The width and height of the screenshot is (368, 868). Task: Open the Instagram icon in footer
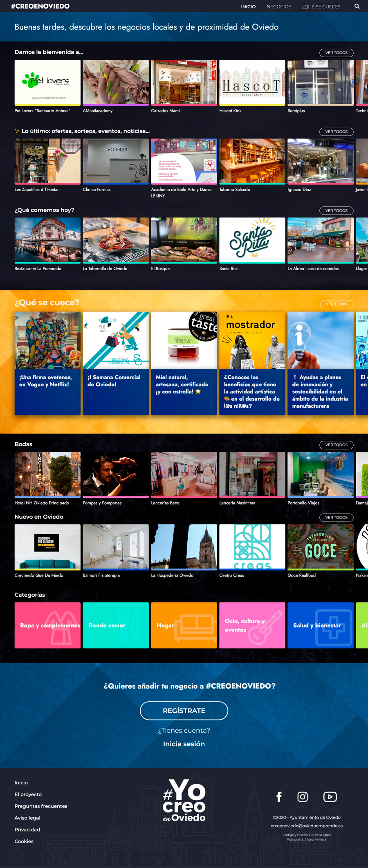(x=303, y=796)
